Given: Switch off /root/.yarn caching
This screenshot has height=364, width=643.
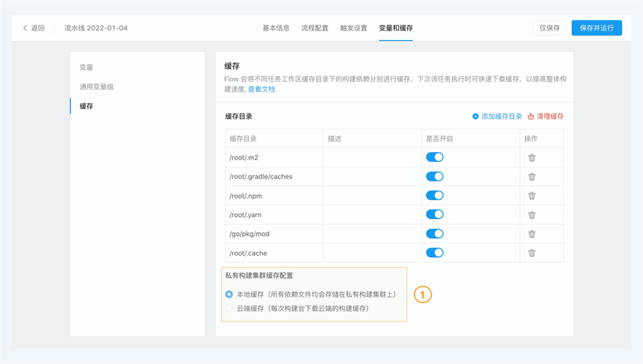Looking at the screenshot, I should [435, 214].
